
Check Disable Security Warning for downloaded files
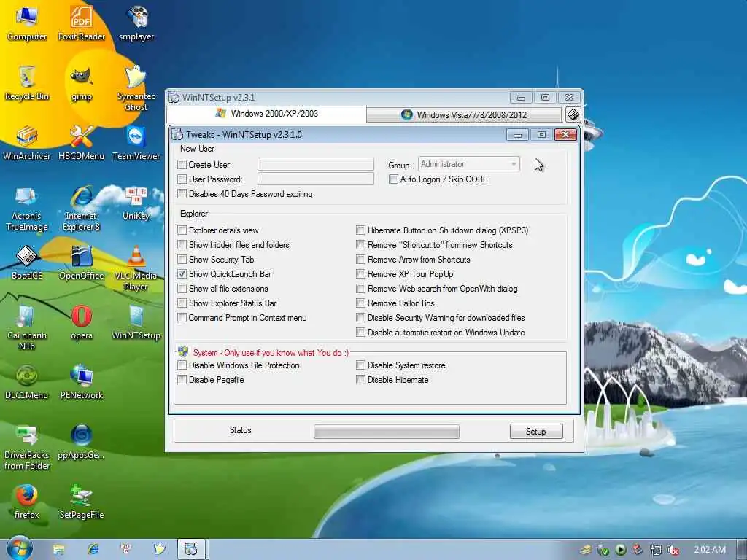click(x=360, y=318)
